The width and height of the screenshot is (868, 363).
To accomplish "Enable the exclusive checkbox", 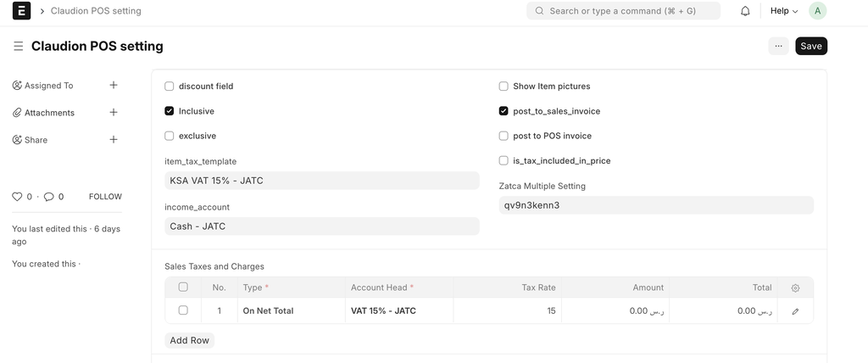I will [170, 136].
